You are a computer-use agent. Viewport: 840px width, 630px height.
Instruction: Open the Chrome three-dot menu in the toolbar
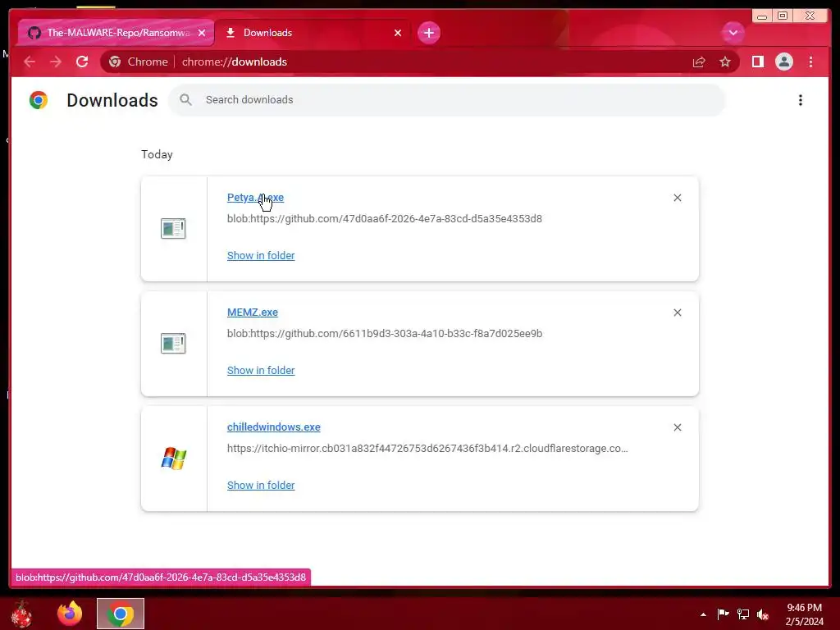[810, 62]
